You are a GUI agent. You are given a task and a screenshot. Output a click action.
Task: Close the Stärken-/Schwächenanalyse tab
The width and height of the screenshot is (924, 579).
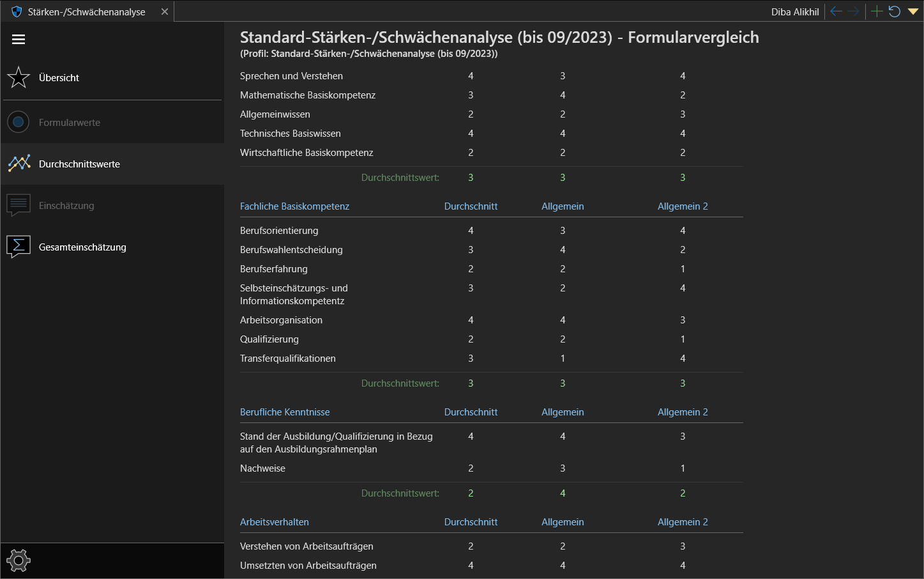[x=165, y=12]
